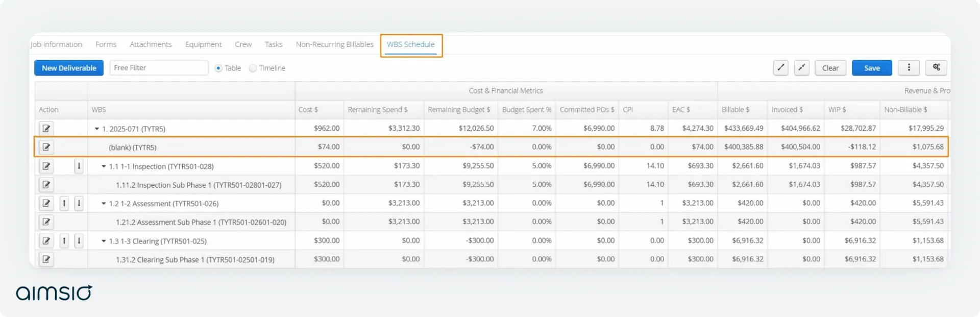Image resolution: width=980 pixels, height=317 pixels.
Task: Move 1-1 Inspection down
Action: [x=79, y=166]
